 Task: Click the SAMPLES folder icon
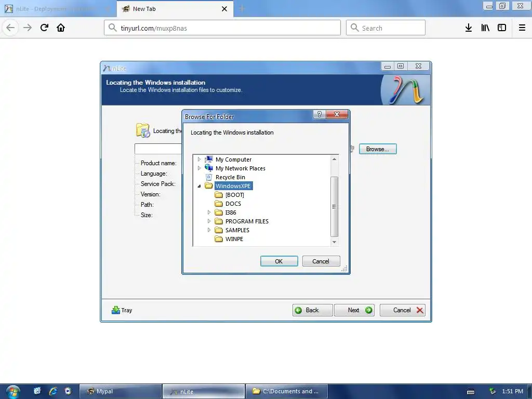pyautogui.click(x=219, y=230)
